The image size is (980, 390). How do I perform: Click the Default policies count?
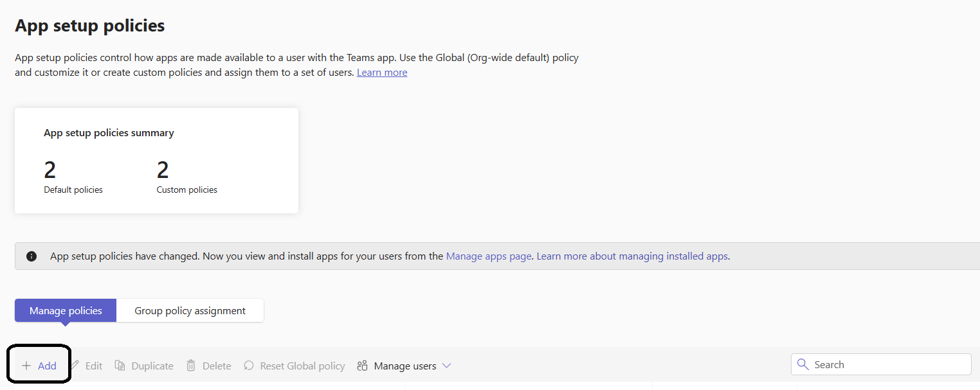click(50, 170)
